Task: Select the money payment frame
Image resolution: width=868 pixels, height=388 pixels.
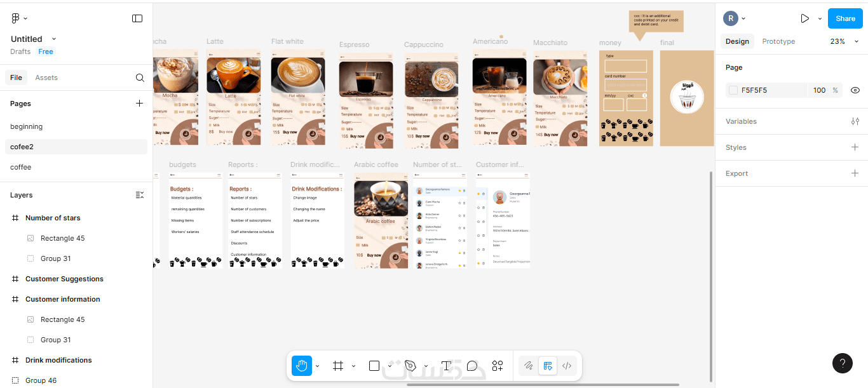Action: pos(626,98)
